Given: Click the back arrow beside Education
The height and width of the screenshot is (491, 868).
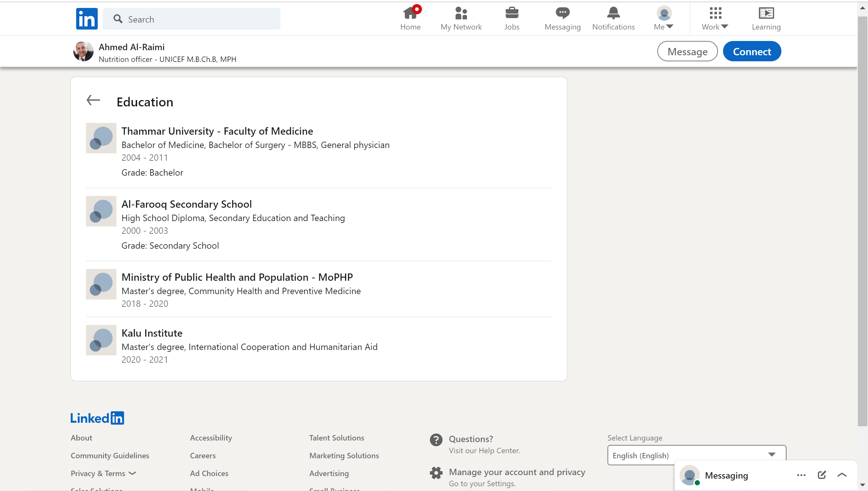Looking at the screenshot, I should (x=93, y=100).
